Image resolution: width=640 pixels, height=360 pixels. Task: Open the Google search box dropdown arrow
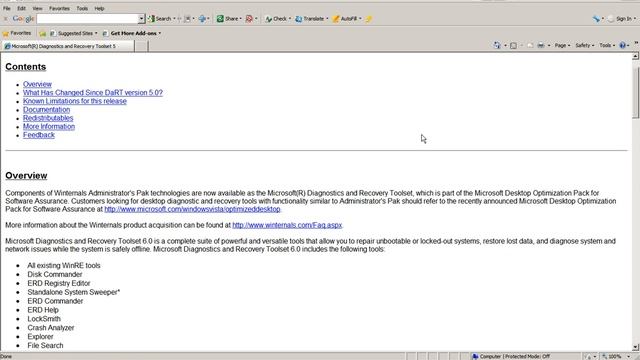[x=141, y=19]
